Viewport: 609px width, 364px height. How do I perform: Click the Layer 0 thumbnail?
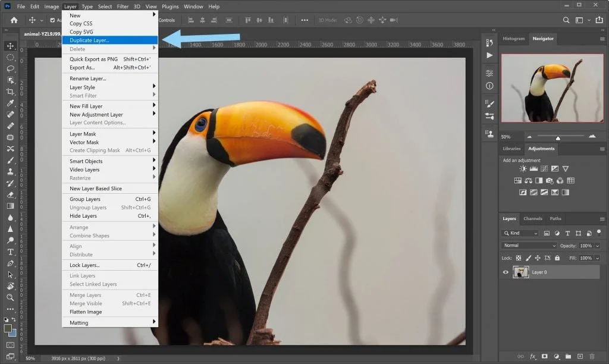pyautogui.click(x=521, y=272)
